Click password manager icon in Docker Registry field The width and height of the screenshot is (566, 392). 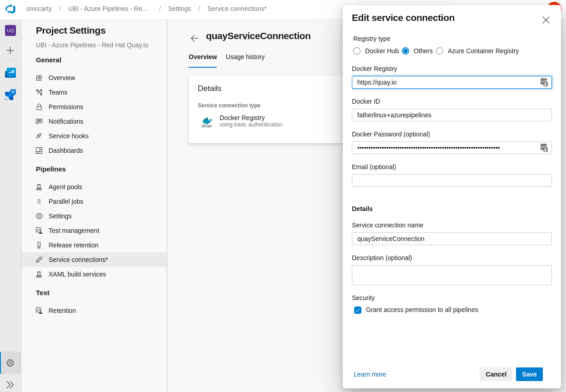tap(544, 82)
